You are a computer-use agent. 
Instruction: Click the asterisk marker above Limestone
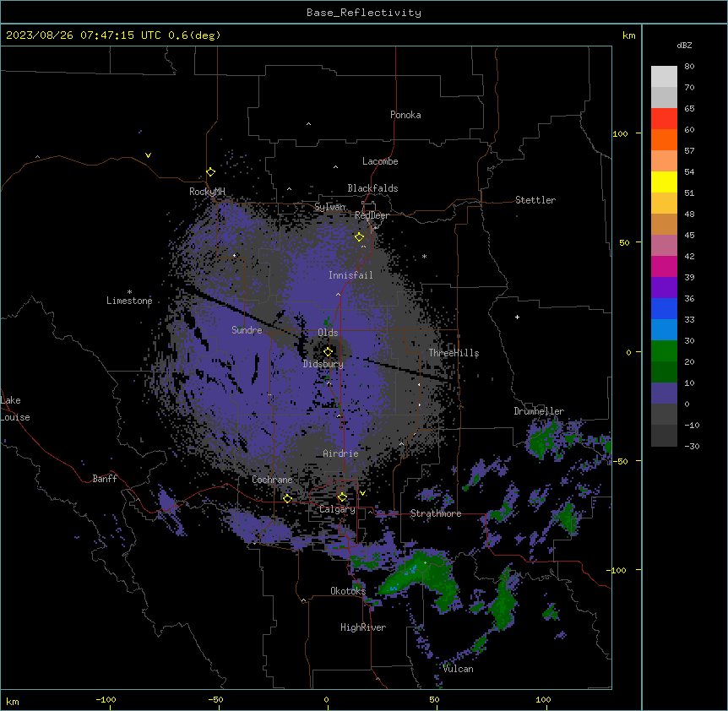pyautogui.click(x=129, y=292)
